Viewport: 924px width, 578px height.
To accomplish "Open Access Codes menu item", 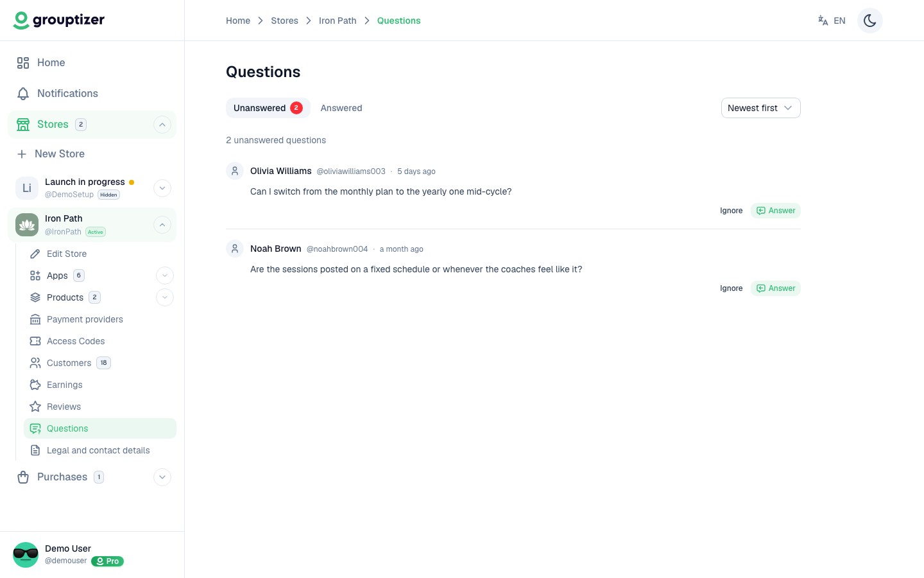I will [100, 341].
